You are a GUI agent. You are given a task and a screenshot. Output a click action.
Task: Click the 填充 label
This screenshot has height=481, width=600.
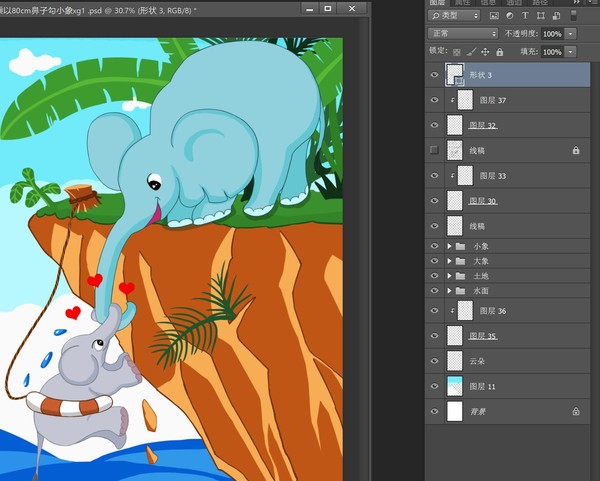click(530, 52)
